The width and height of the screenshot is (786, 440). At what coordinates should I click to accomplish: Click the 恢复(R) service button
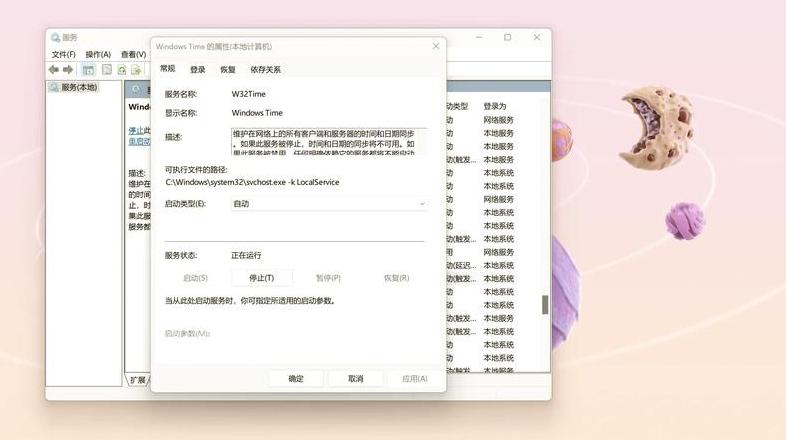(x=396, y=278)
